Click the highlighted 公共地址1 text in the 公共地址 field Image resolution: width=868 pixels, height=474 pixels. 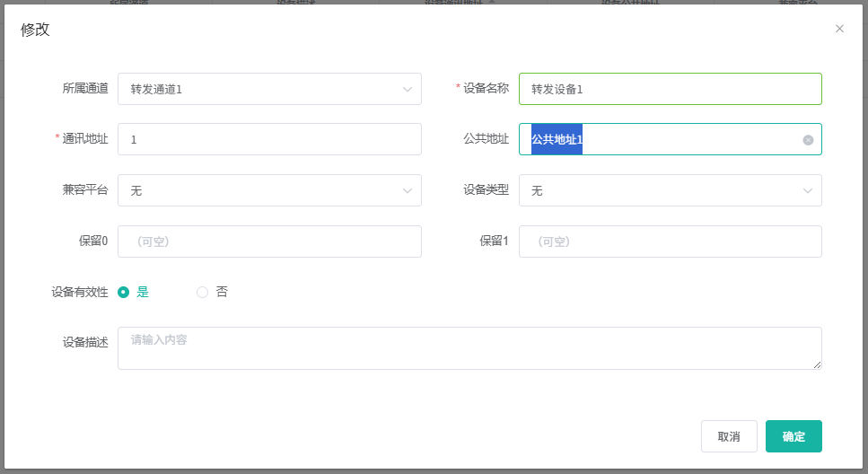557,139
